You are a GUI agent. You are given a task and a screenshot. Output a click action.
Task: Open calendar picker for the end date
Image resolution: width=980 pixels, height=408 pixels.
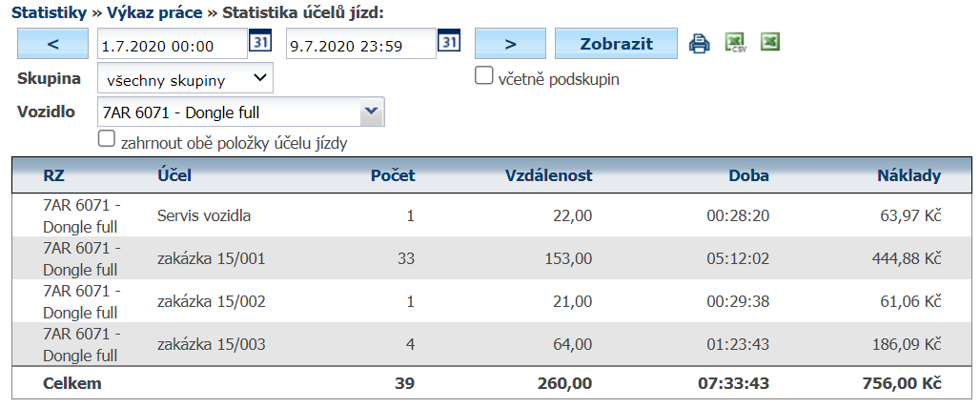click(449, 43)
